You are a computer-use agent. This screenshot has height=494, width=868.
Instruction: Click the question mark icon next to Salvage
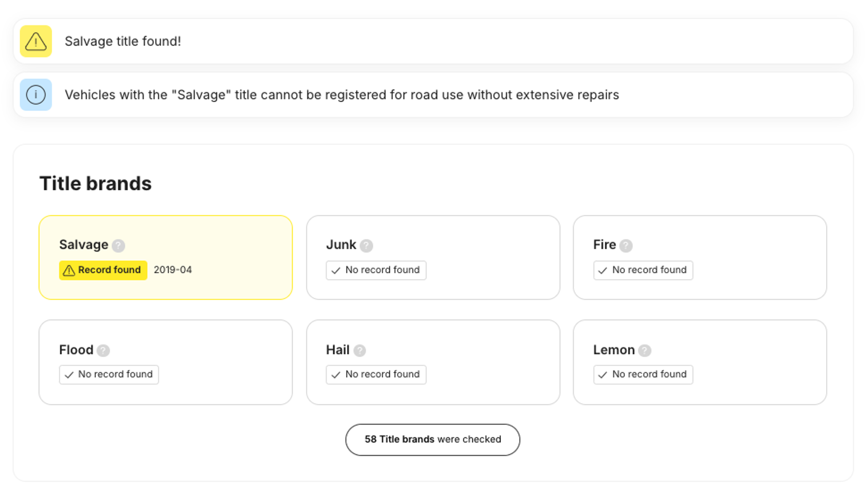click(x=119, y=245)
